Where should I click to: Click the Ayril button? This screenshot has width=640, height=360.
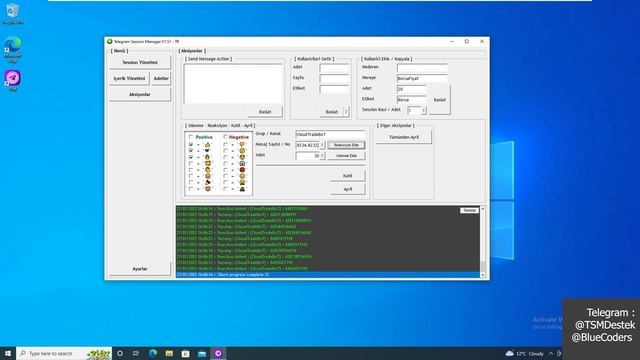(x=347, y=189)
